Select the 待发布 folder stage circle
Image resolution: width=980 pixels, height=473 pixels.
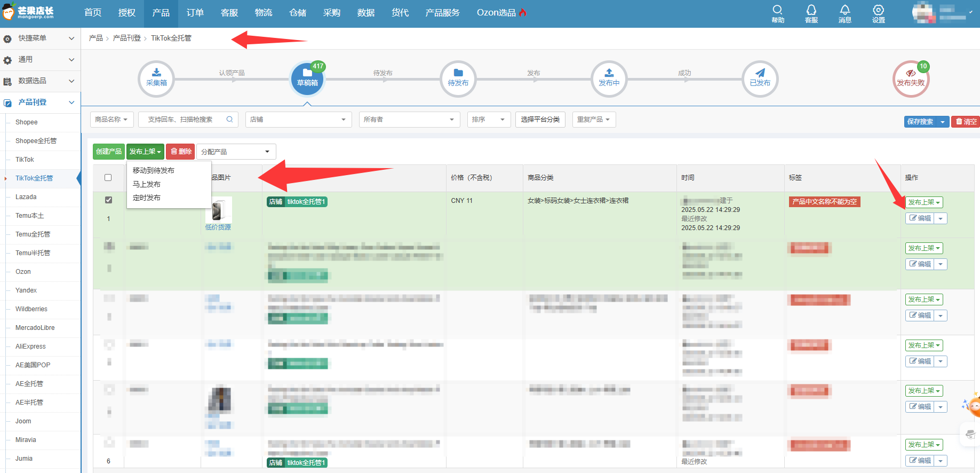click(x=458, y=78)
